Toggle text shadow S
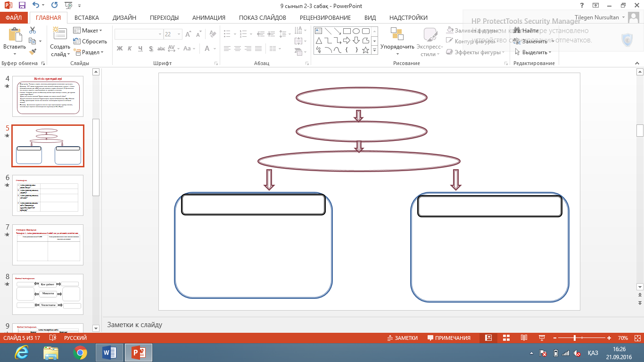 [x=151, y=49]
